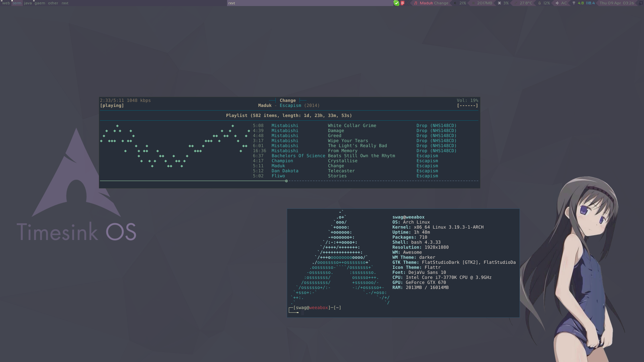Click the song progress bar position marker
Screen dimensions: 644x362
pyautogui.click(x=286, y=181)
